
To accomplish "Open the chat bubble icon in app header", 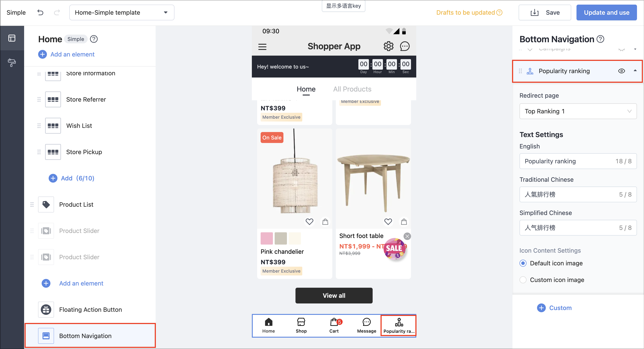I will 405,46.
